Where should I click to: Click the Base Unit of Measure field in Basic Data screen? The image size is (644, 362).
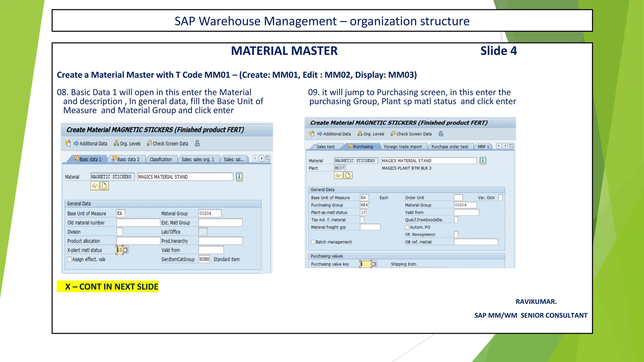coord(121,213)
